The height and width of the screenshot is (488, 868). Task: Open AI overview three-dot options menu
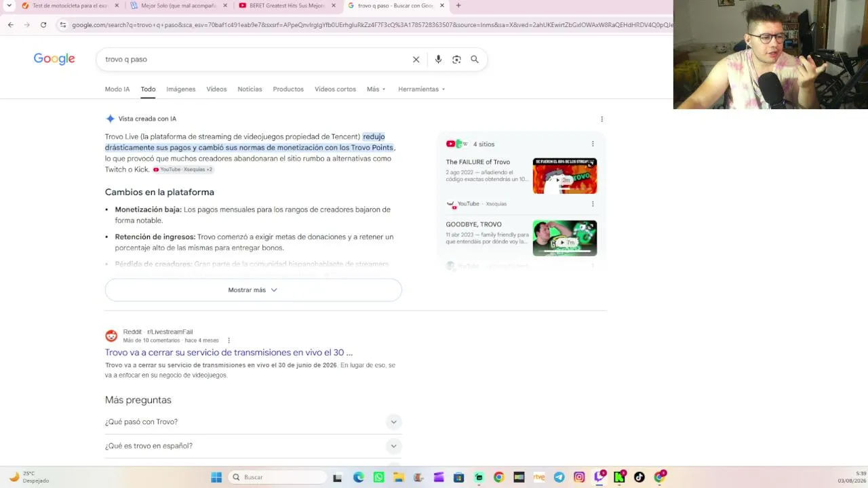(601, 119)
